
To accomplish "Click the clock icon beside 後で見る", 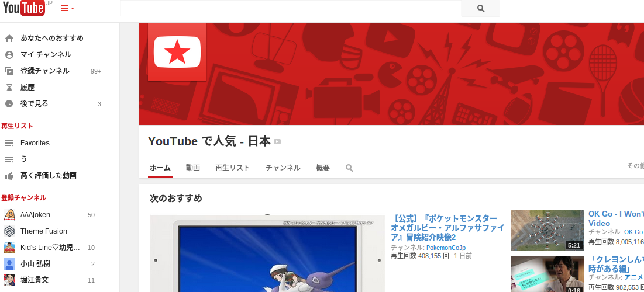I will [9, 104].
